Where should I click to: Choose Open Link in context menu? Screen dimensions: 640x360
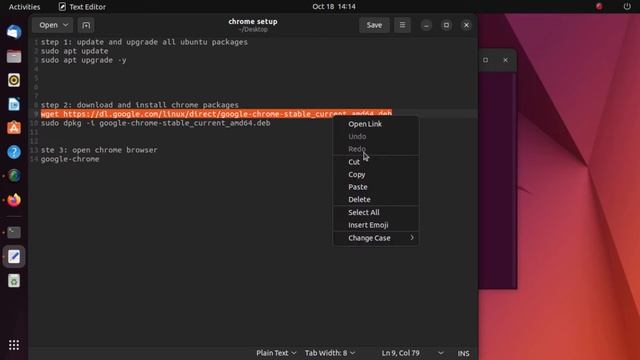tap(376, 124)
